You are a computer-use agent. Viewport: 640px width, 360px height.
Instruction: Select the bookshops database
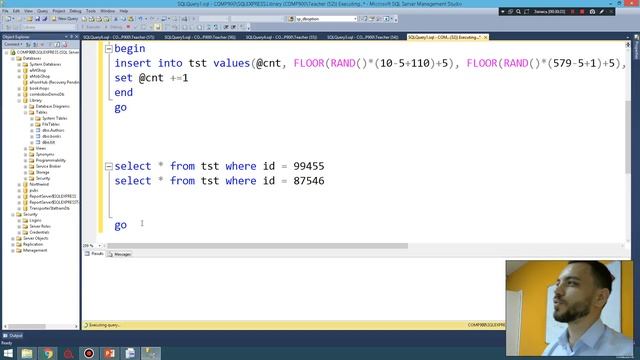[39, 88]
